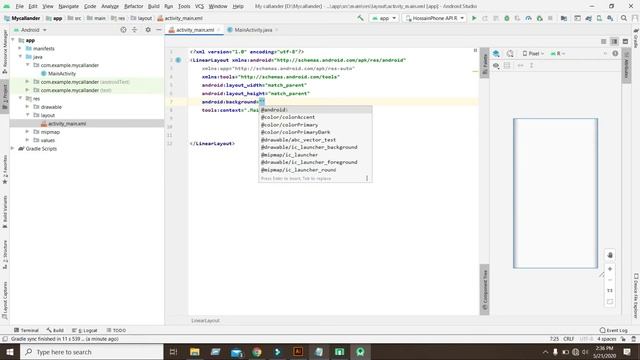Click the Select Opened File target icon
This screenshot has width=640, height=360.
123,30
